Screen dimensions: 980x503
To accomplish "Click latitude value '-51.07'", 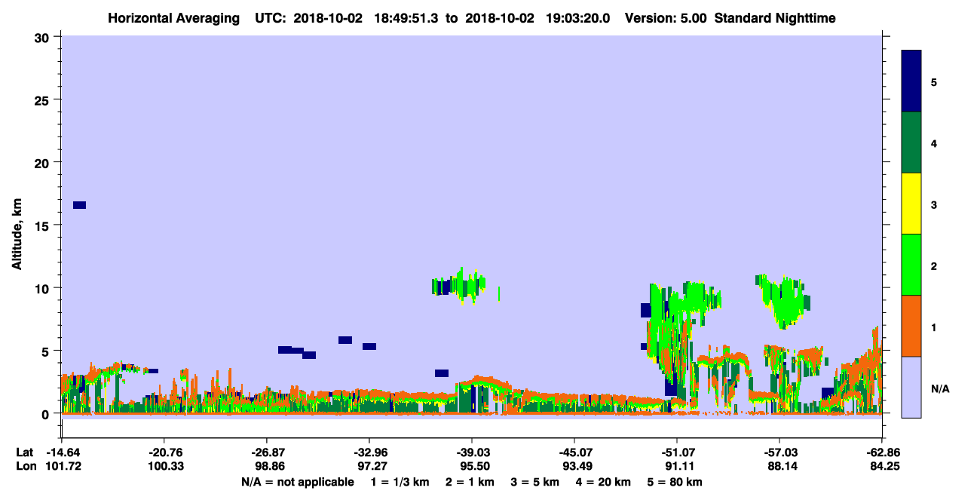I will (x=677, y=452).
